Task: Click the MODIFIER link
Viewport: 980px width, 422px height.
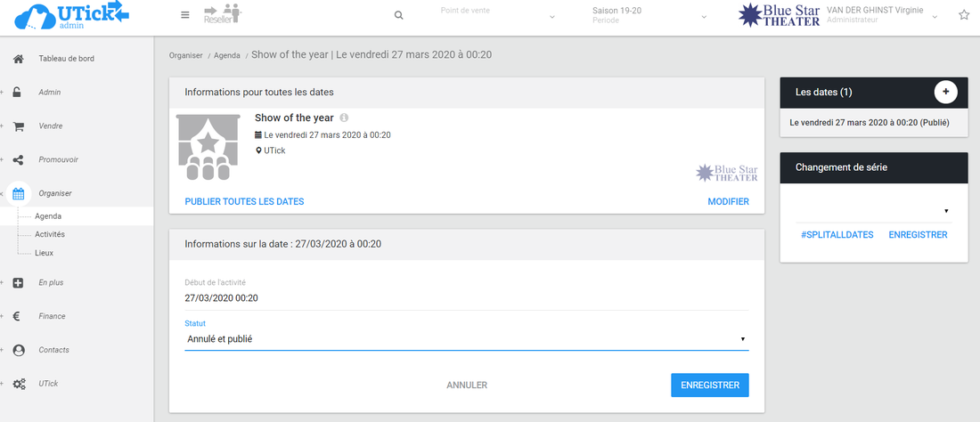Action: pos(728,201)
